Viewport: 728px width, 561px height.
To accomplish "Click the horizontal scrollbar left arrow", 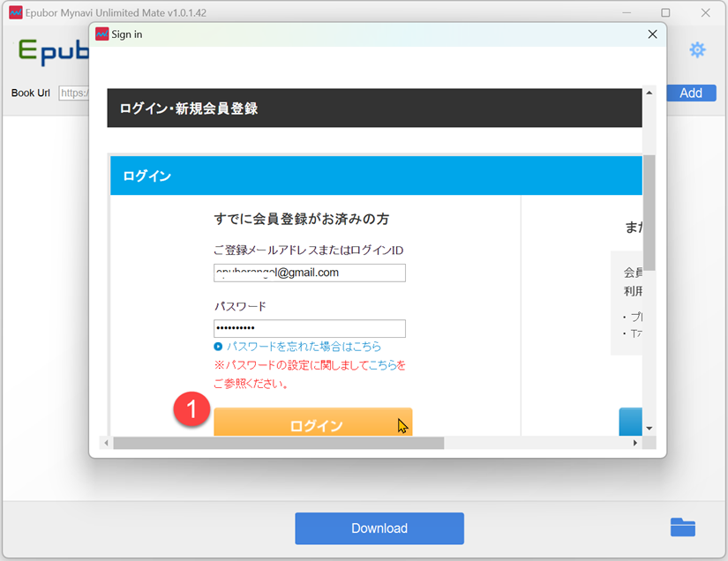I will [x=106, y=443].
